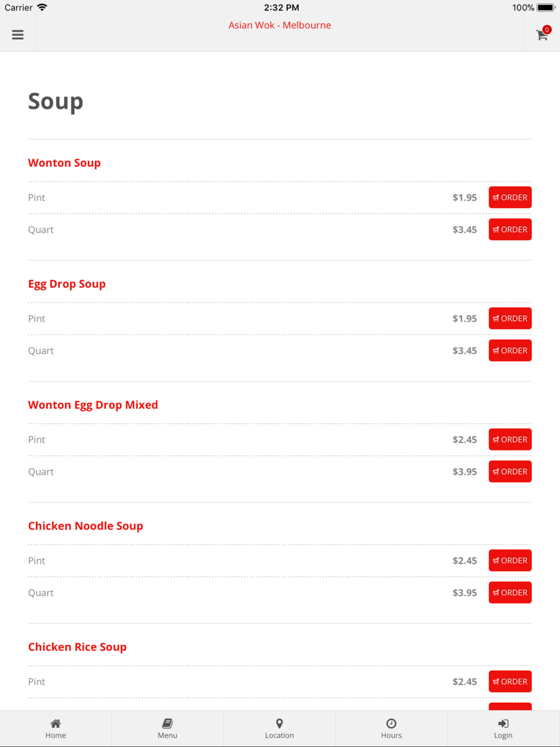Screen dimensions: 560x747
Task: Order a pint of Wonton Soup
Action: pos(510,198)
